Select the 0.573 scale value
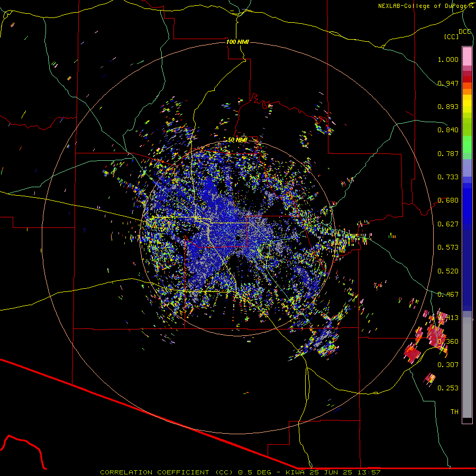The image size is (476, 476). tap(448, 248)
